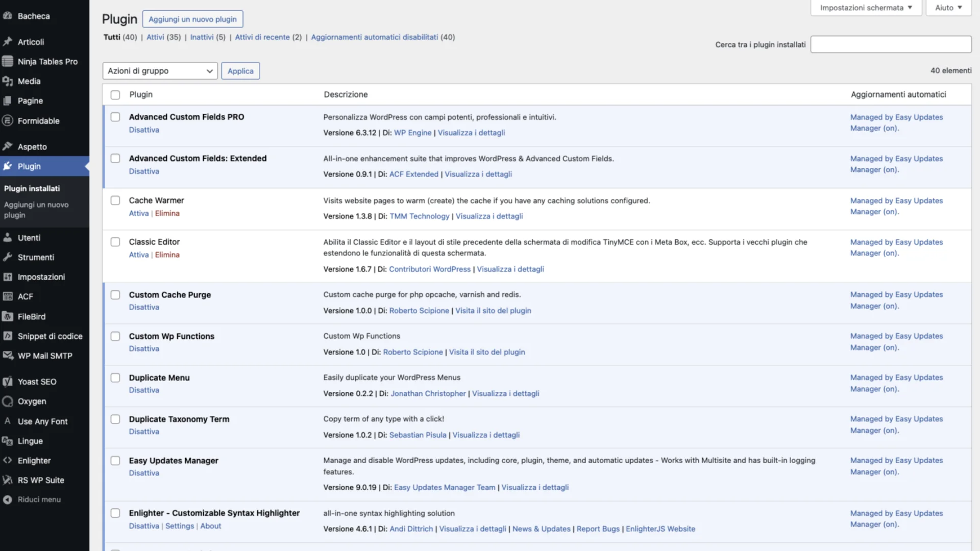Click the Enlighter code icon
Image resolution: width=980 pixels, height=551 pixels.
(x=8, y=460)
